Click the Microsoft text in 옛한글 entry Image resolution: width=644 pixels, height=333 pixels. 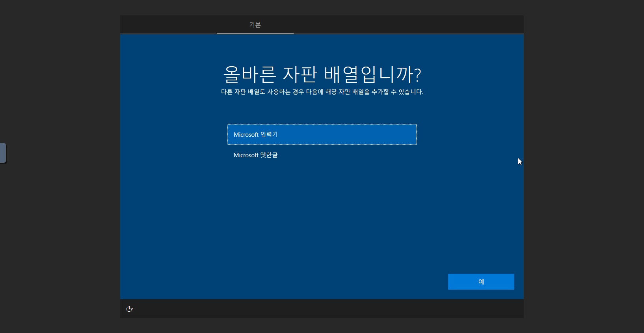pos(246,155)
